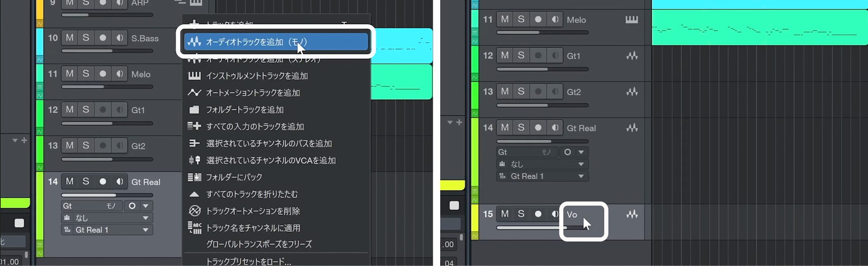Toggle input monitor on track 15 Vo
The image size is (868, 266).
click(x=555, y=214)
